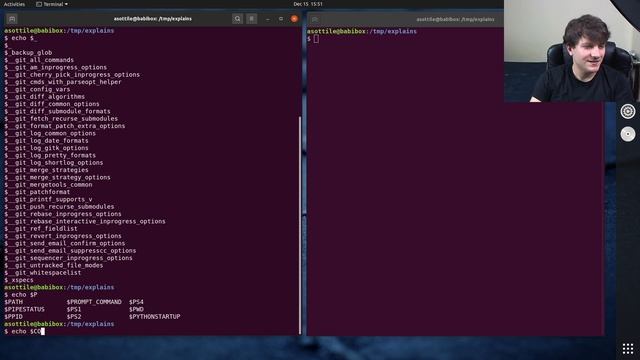
Task: Click the line "$__git_all_commands"
Action: [x=39, y=60]
